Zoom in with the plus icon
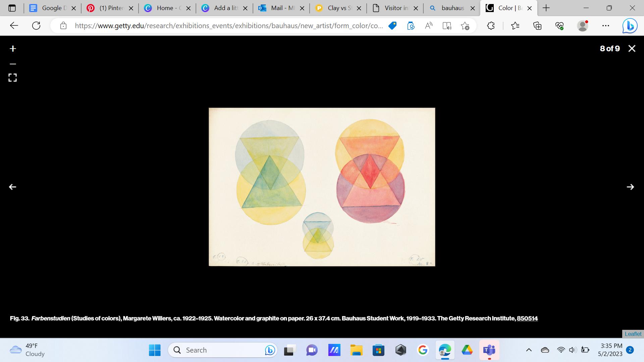644x362 pixels. [13, 49]
